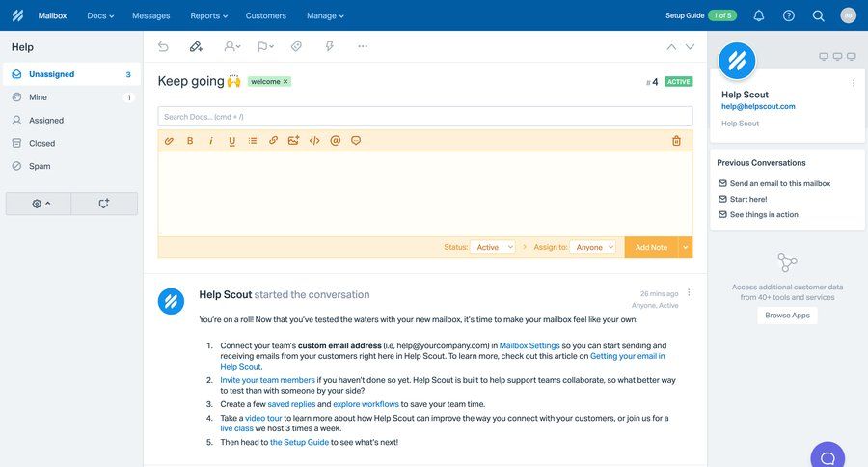The width and height of the screenshot is (868, 467).
Task: Click the add note pencil icon
Action: click(196, 46)
